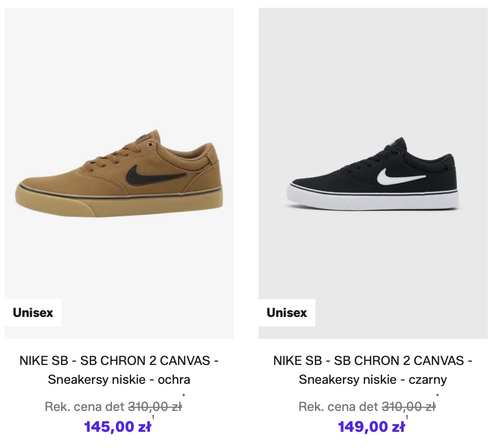
Task: Click the crossed-out 310,00 zł above 145,00 zł
Action: click(155, 406)
